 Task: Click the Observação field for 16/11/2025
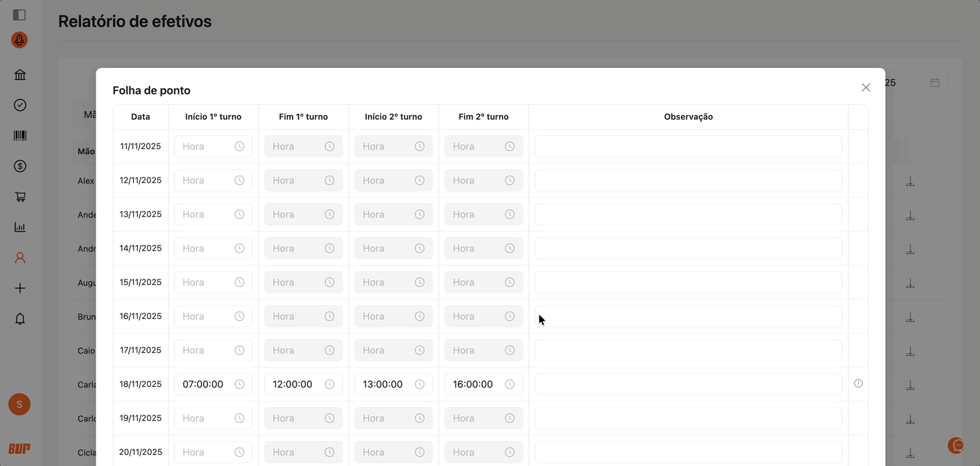[x=688, y=316]
